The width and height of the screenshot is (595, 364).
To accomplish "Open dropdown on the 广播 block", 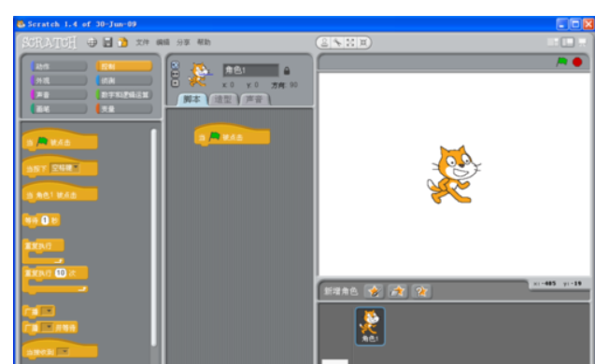I will 48,311.
